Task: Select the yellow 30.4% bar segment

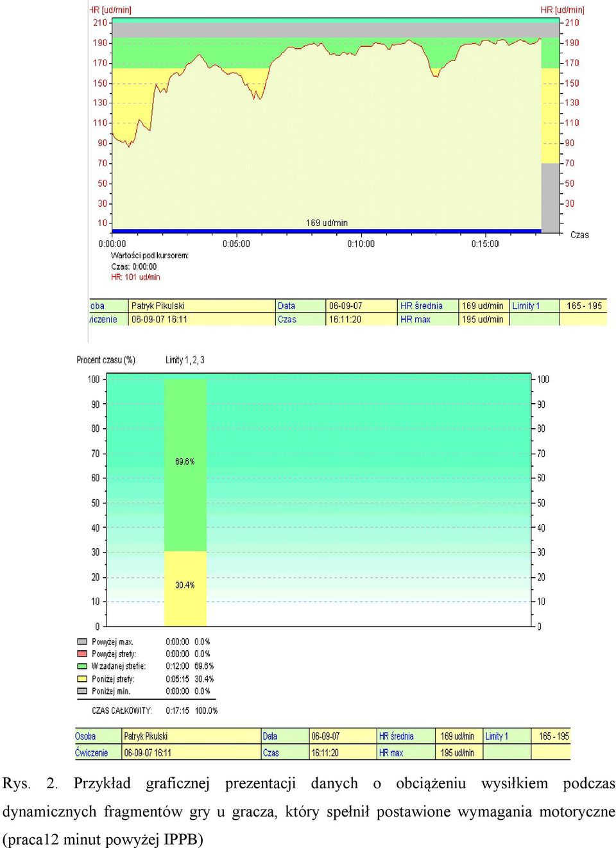Action: click(185, 588)
